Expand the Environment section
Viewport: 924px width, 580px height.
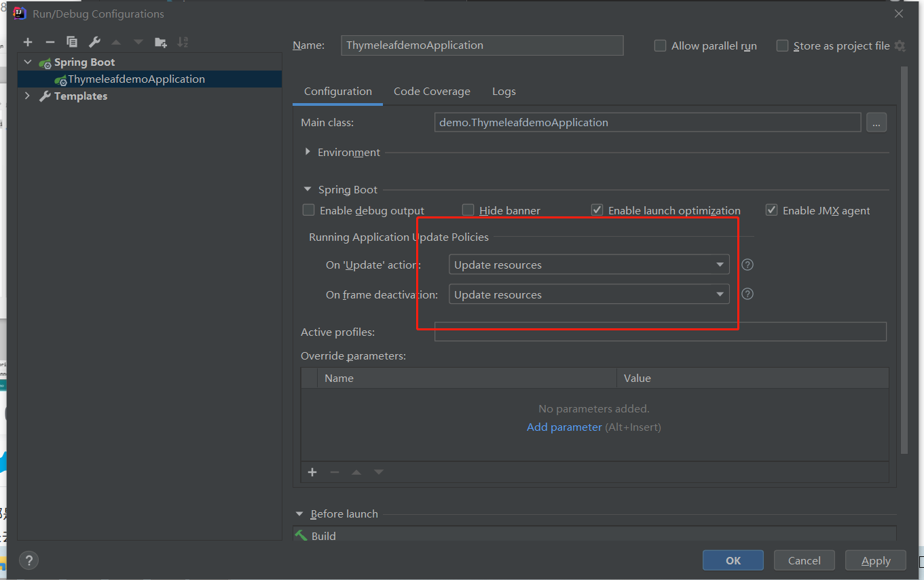[308, 153]
